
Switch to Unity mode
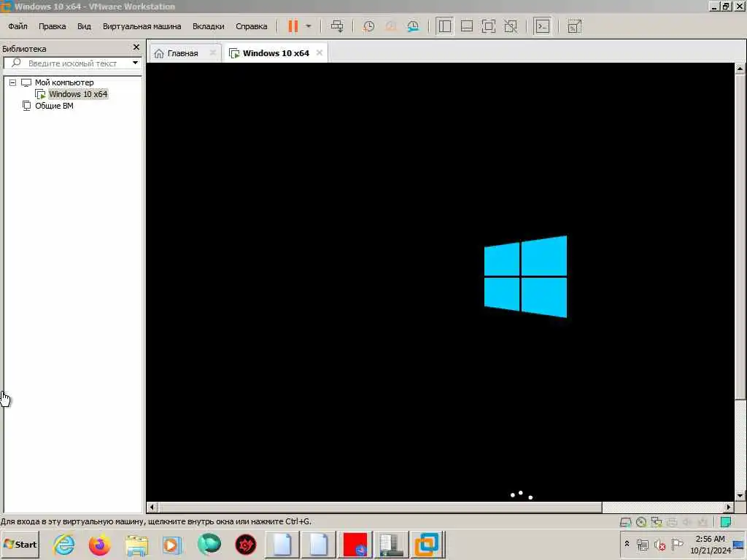tap(511, 26)
